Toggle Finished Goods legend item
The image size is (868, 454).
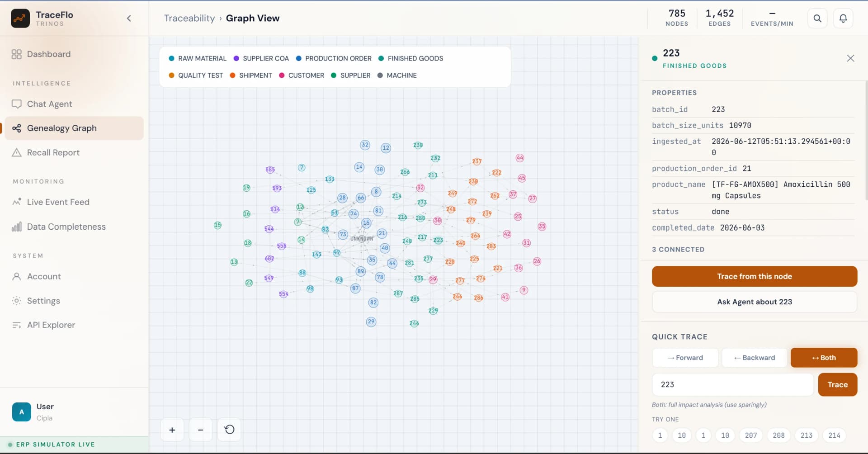(x=410, y=58)
